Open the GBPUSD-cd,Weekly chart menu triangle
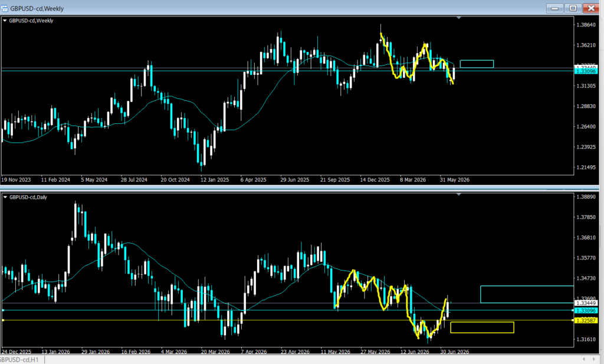The width and height of the screenshot is (604, 364). point(5,21)
